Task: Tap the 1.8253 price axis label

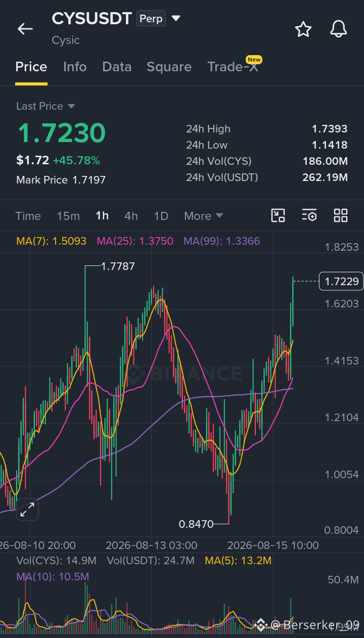Action: [342, 247]
